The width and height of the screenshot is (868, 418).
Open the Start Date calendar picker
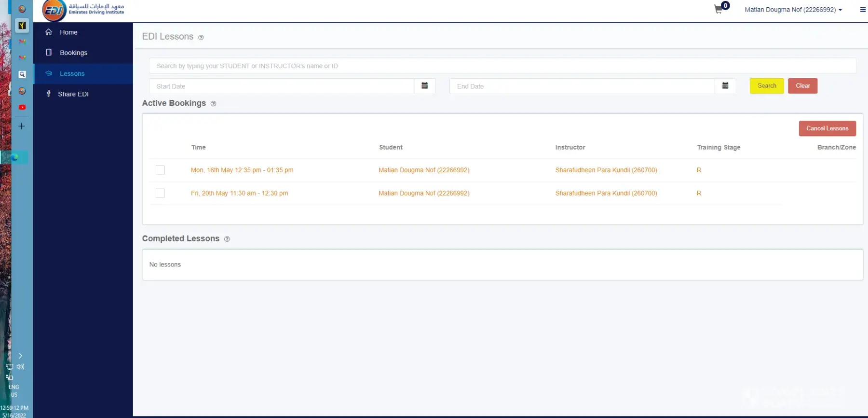coord(424,86)
